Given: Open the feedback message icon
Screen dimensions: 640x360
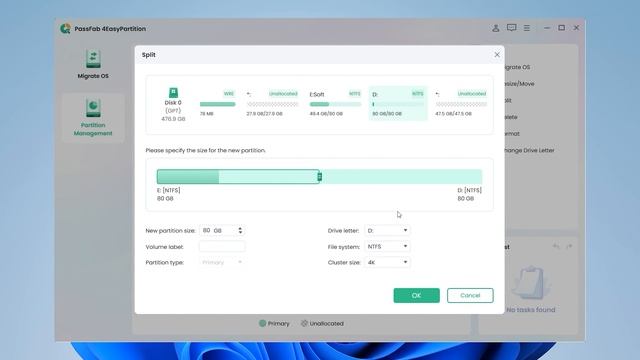Looking at the screenshot, I should (x=511, y=28).
